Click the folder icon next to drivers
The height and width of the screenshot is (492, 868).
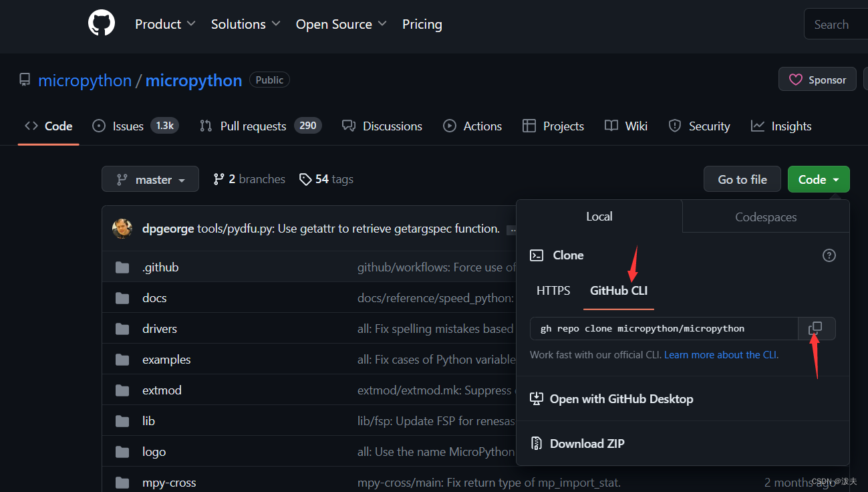(122, 329)
